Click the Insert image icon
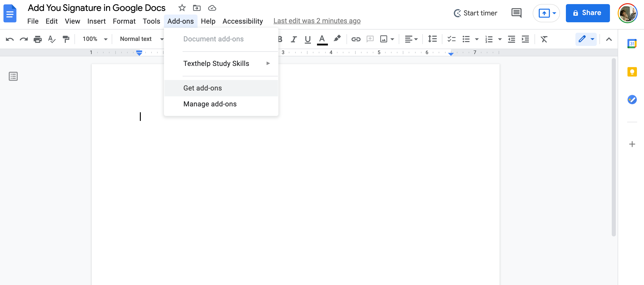Screen dimensions: 644x285 384,39
